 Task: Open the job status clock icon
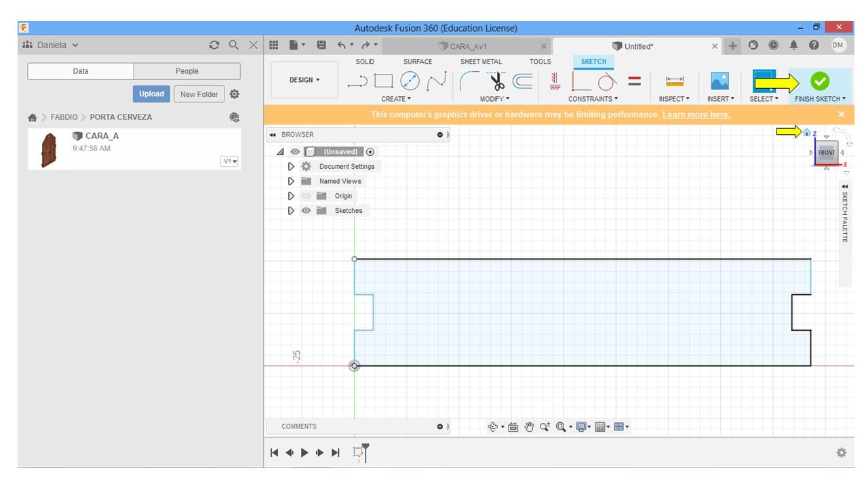[x=774, y=45]
